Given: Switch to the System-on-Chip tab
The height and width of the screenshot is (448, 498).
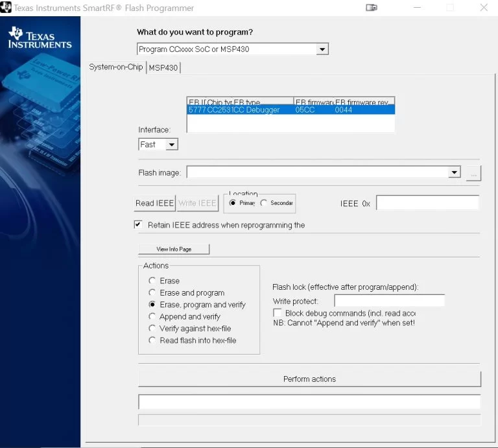Looking at the screenshot, I should (x=115, y=67).
